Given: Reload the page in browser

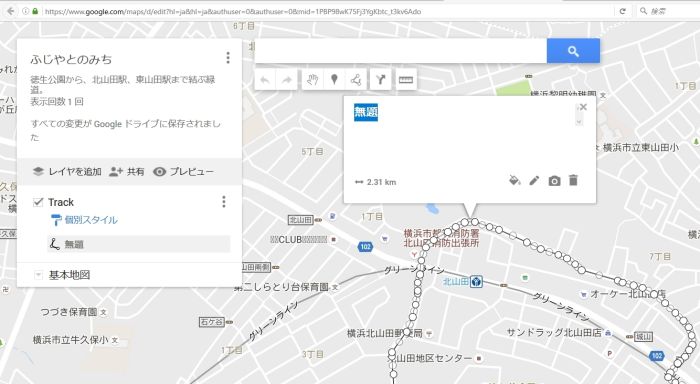Looking at the screenshot, I should click(x=622, y=11).
